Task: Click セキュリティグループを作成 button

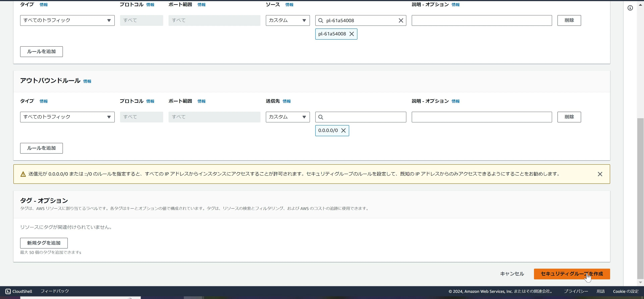Action: click(572, 274)
